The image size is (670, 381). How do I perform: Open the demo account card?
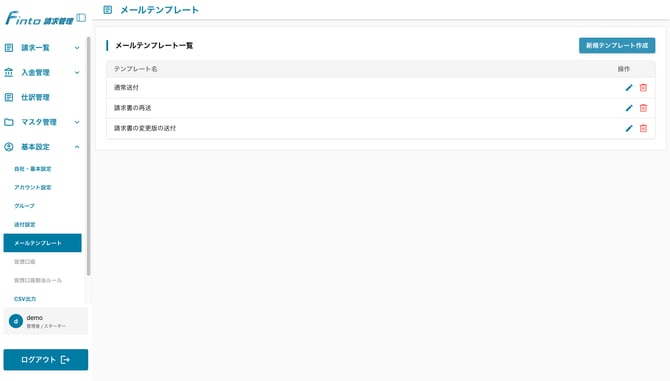46,321
